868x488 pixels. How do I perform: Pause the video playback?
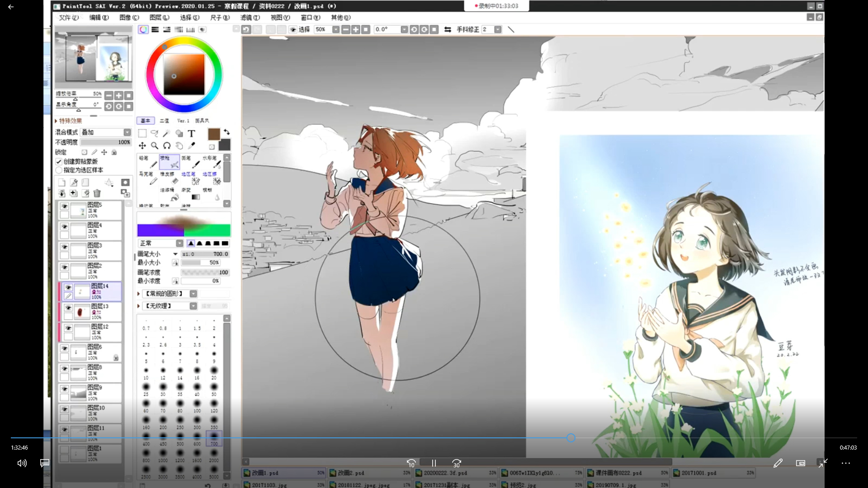pos(434,463)
